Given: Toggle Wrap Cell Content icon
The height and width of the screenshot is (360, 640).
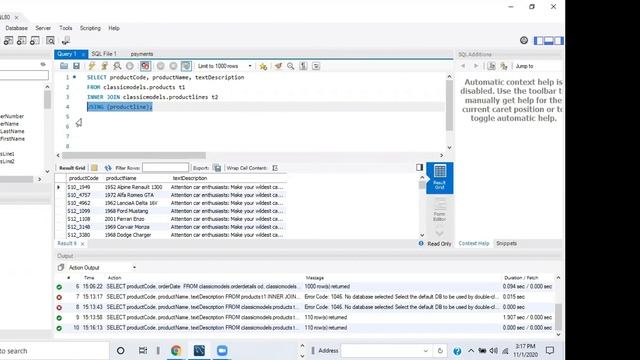Looking at the screenshot, I should coord(275,168).
